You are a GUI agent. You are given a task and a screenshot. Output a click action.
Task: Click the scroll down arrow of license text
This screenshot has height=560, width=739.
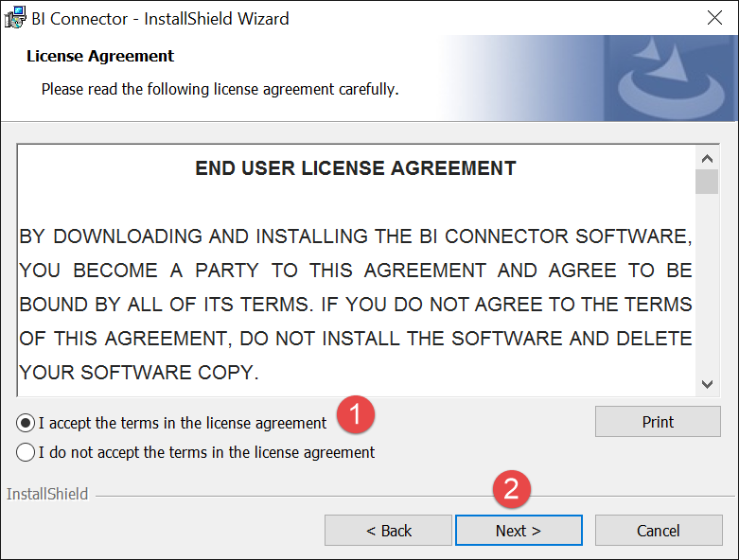pyautogui.click(x=707, y=384)
